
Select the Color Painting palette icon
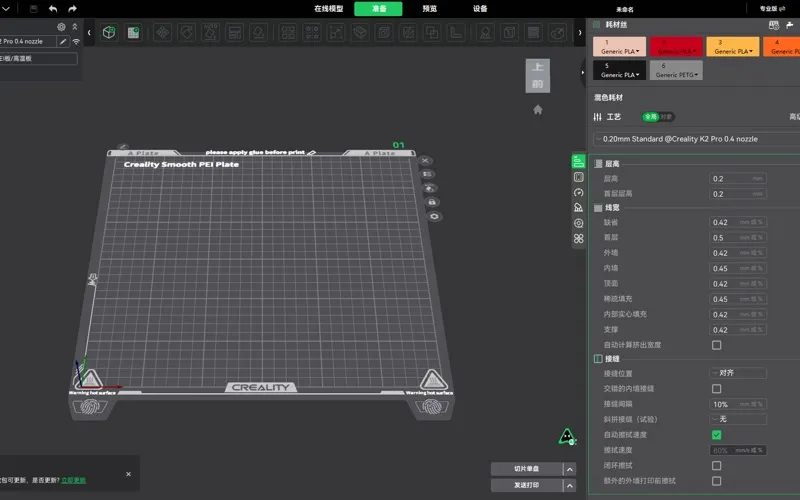[x=558, y=33]
